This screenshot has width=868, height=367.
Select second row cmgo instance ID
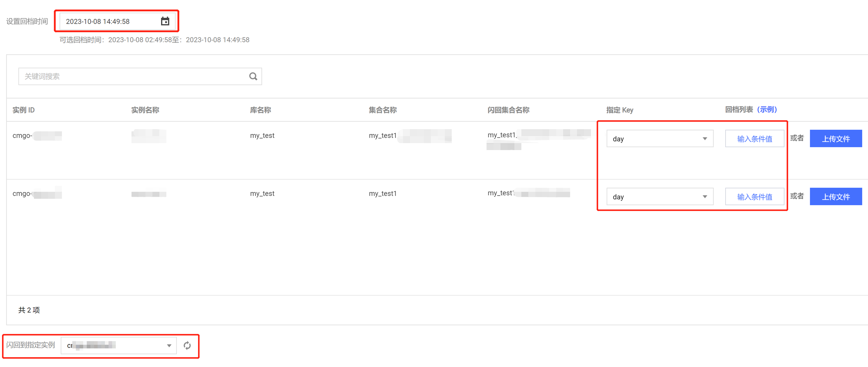point(36,194)
